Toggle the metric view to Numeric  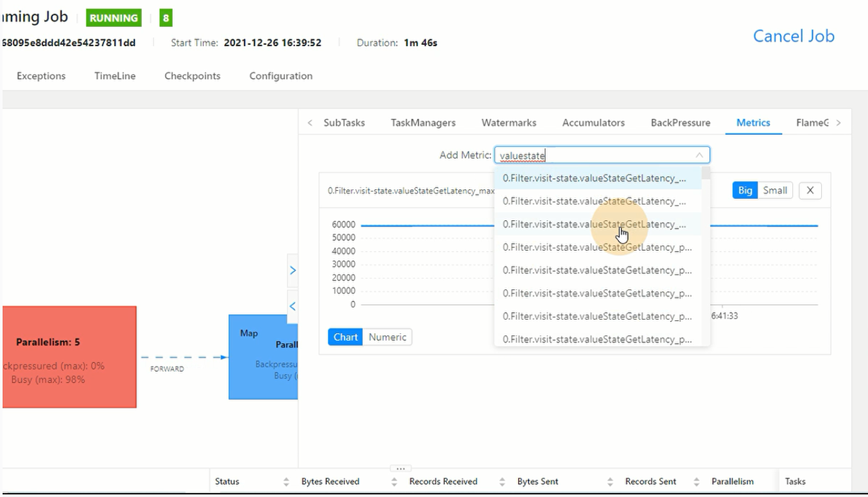[387, 337]
